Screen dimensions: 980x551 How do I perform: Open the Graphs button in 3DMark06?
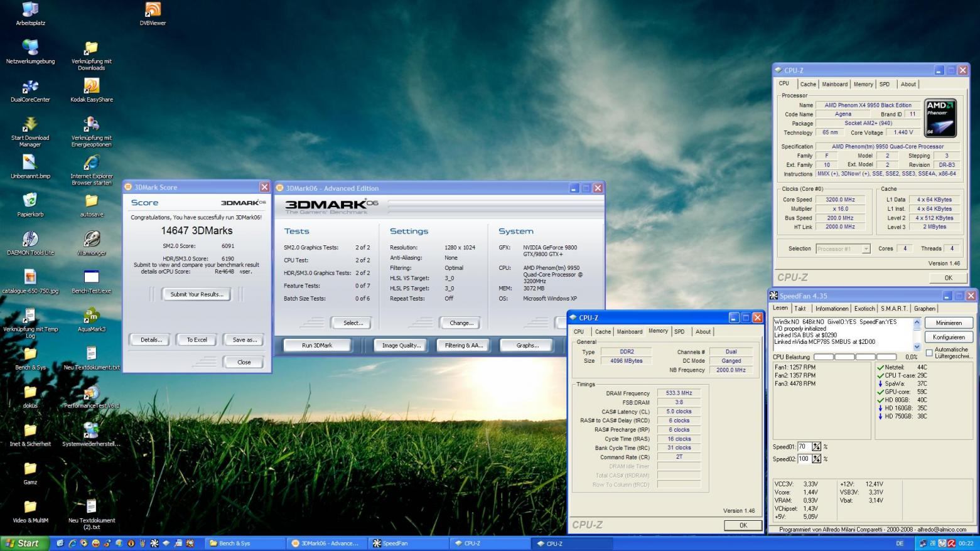click(x=527, y=345)
